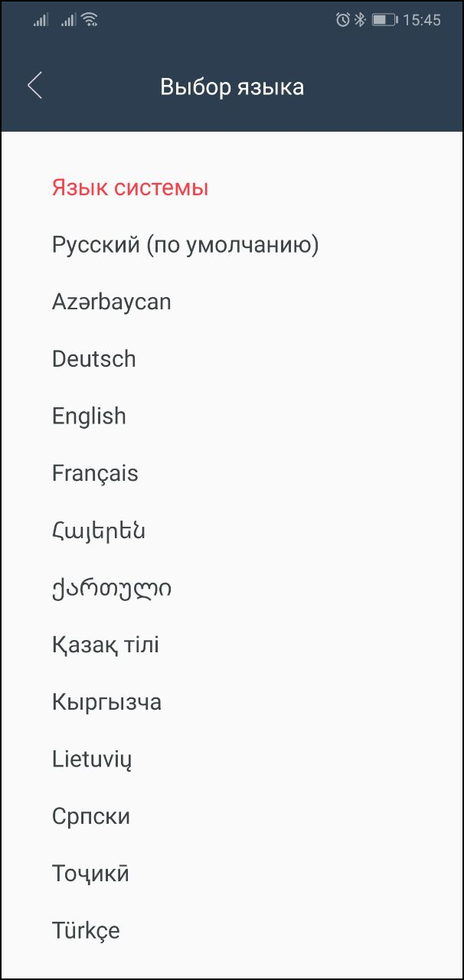Select Georgian language ქართული
The height and width of the screenshot is (980, 464).
click(x=112, y=588)
